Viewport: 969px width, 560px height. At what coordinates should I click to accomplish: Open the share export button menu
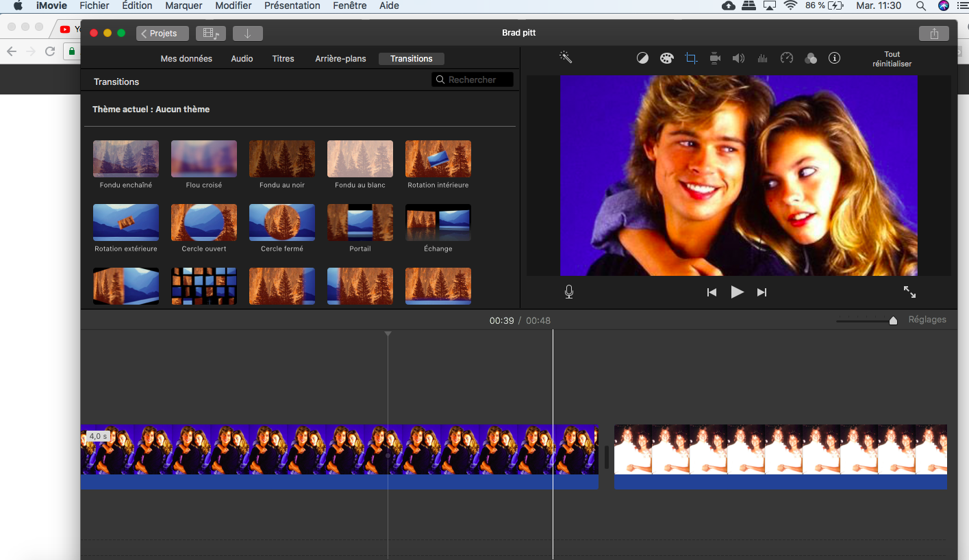(x=934, y=34)
